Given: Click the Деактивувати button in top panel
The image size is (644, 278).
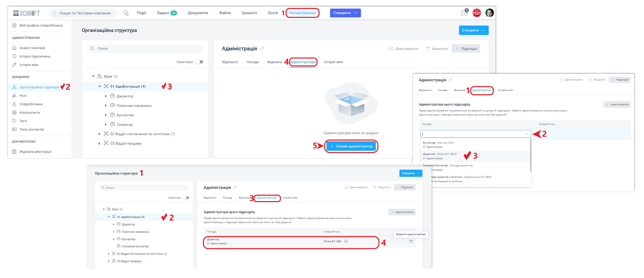Looking at the screenshot, I should 403,49.
